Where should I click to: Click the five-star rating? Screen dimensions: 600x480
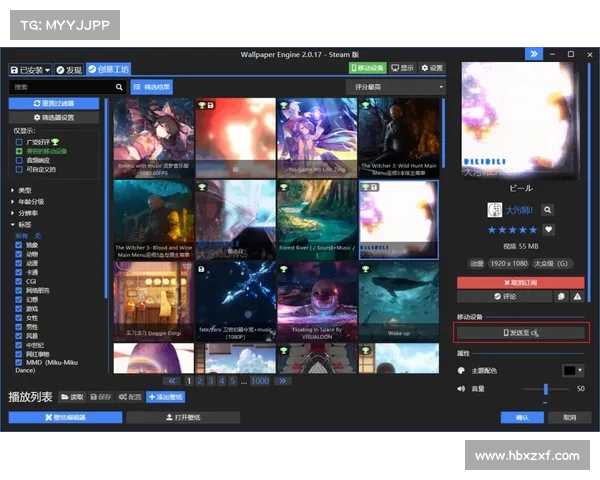[512, 230]
